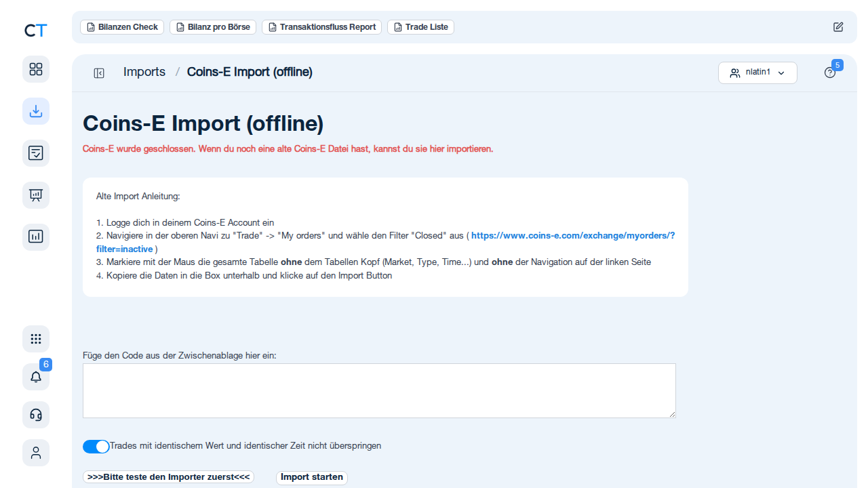Click Alte Import Anleitung text

138,197
